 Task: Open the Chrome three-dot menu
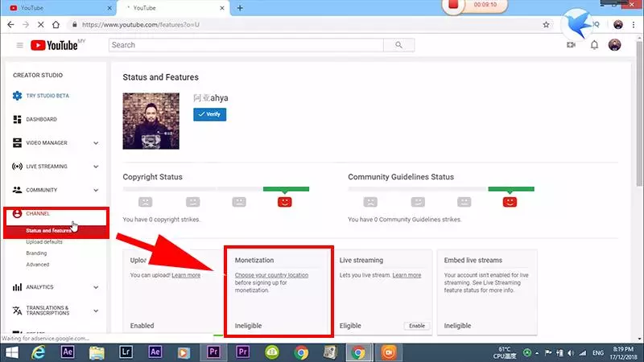click(x=634, y=25)
